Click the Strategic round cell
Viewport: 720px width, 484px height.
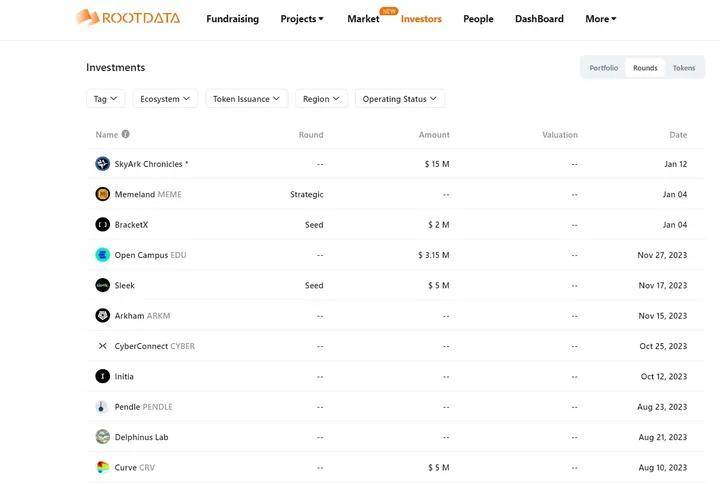pyautogui.click(x=307, y=194)
